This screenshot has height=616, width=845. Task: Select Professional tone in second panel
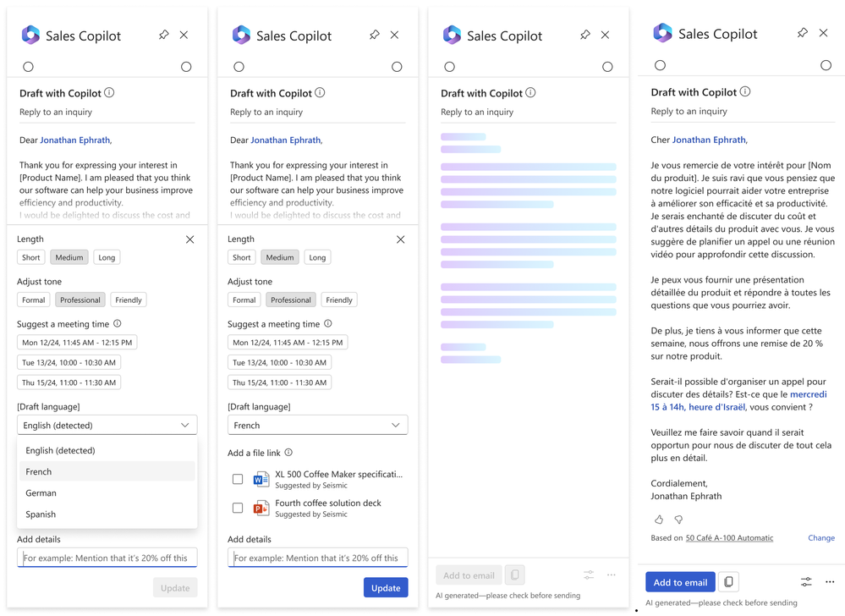(291, 300)
